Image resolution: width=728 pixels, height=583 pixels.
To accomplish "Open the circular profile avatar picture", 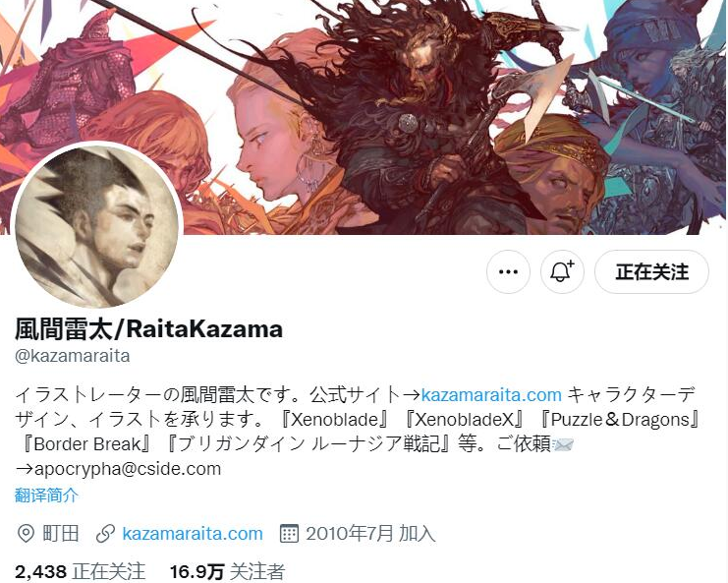I will [x=97, y=226].
